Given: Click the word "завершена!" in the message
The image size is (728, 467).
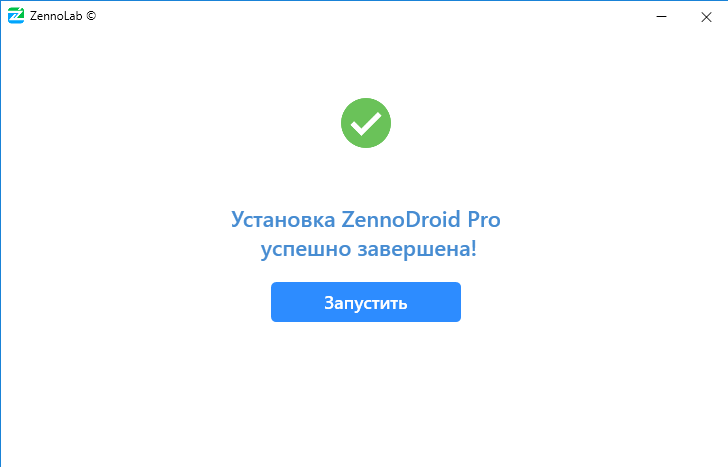Looking at the screenshot, I should [417, 249].
